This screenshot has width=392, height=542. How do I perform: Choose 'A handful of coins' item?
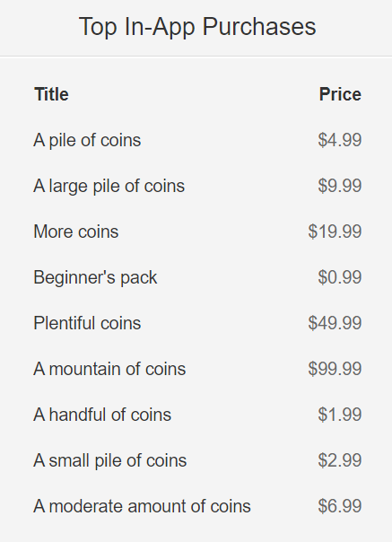click(102, 415)
